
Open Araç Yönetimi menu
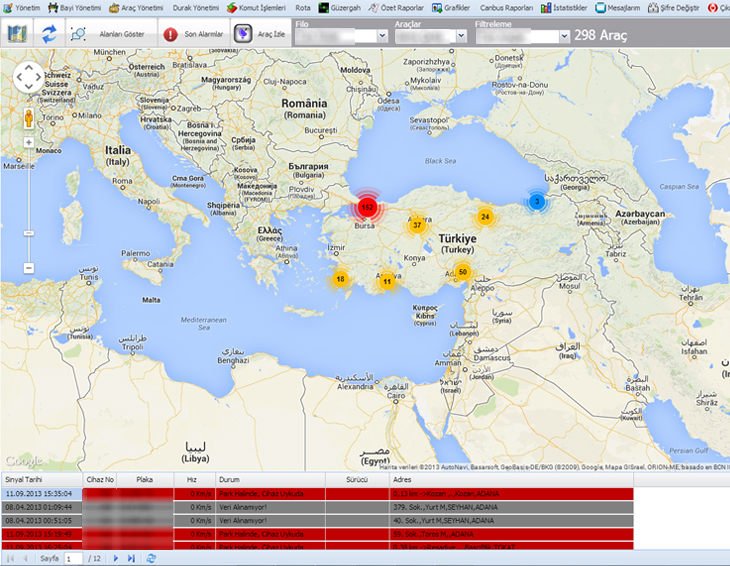(x=136, y=7)
